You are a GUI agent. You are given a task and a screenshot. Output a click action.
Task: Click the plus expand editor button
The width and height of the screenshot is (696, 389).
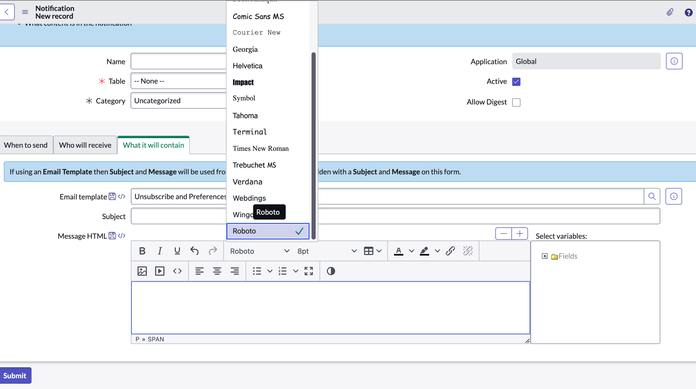(519, 234)
